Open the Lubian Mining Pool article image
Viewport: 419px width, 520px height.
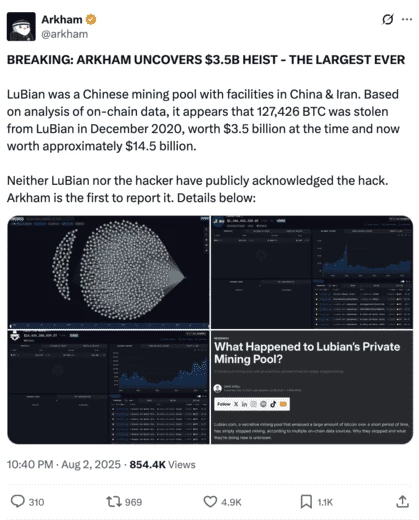pyautogui.click(x=312, y=387)
